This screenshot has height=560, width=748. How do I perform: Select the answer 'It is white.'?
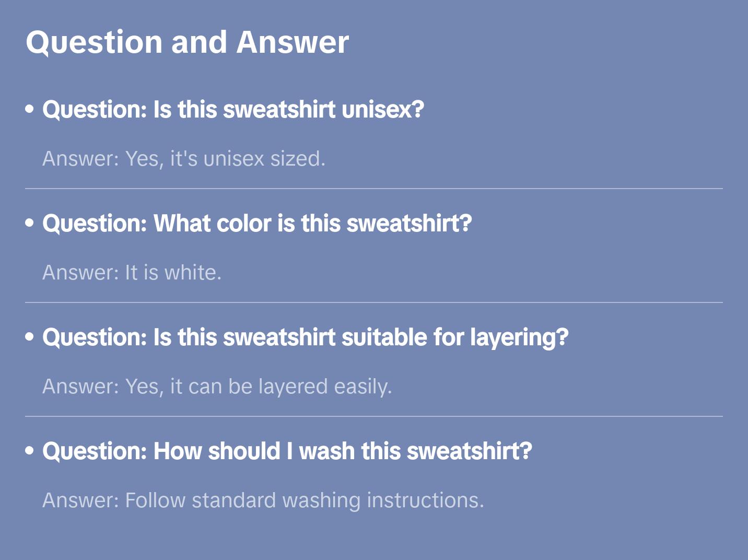(132, 273)
